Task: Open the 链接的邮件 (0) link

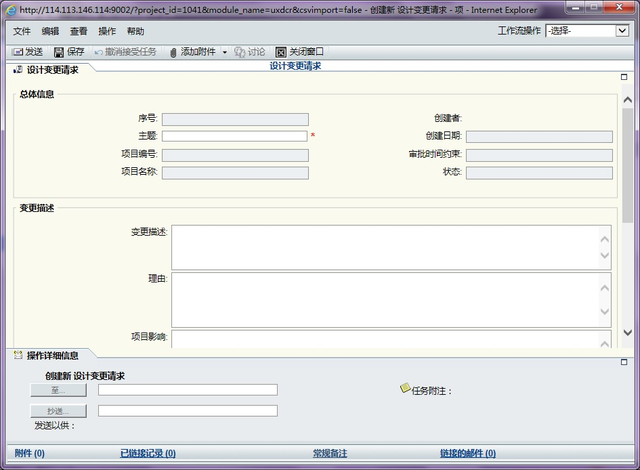Action: 468,453
